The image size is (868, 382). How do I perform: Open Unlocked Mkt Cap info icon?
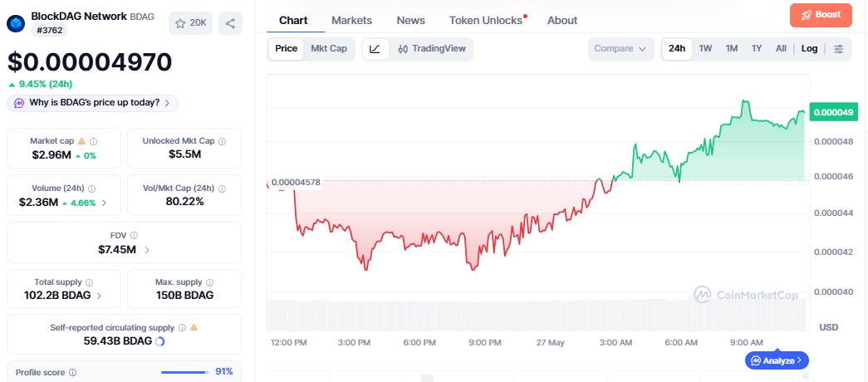(222, 141)
